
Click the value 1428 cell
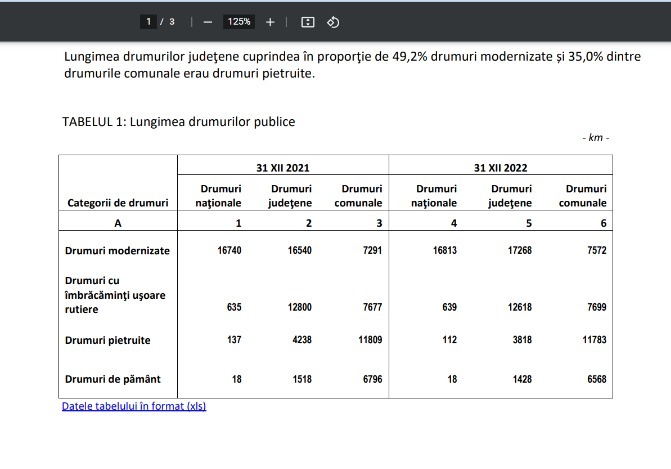point(523,379)
